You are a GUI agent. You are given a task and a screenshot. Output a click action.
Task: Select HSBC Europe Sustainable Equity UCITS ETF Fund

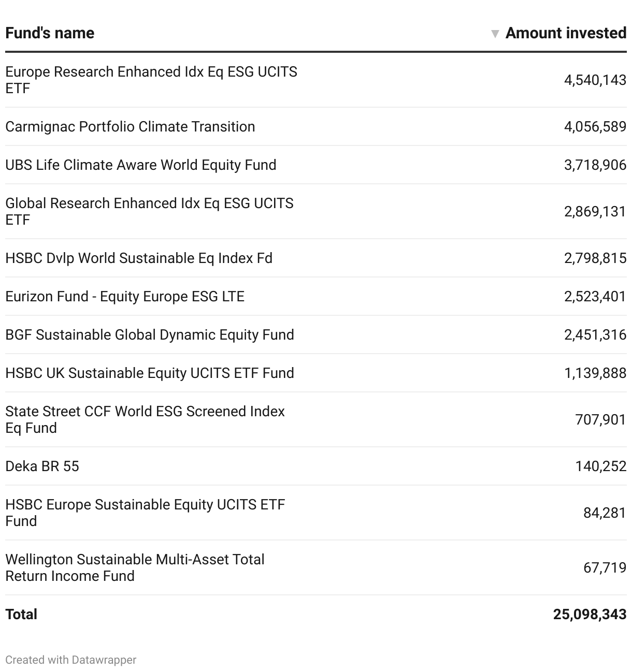[145, 513]
